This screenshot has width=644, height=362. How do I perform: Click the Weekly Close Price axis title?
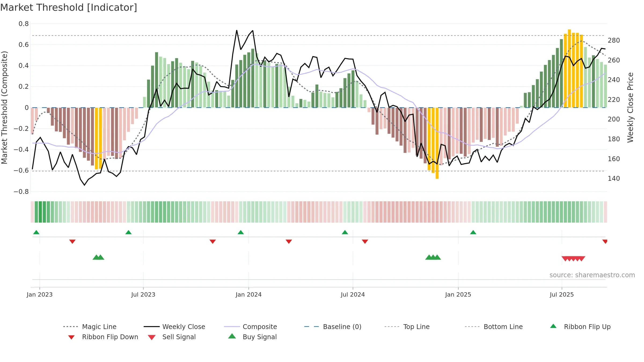630,108
